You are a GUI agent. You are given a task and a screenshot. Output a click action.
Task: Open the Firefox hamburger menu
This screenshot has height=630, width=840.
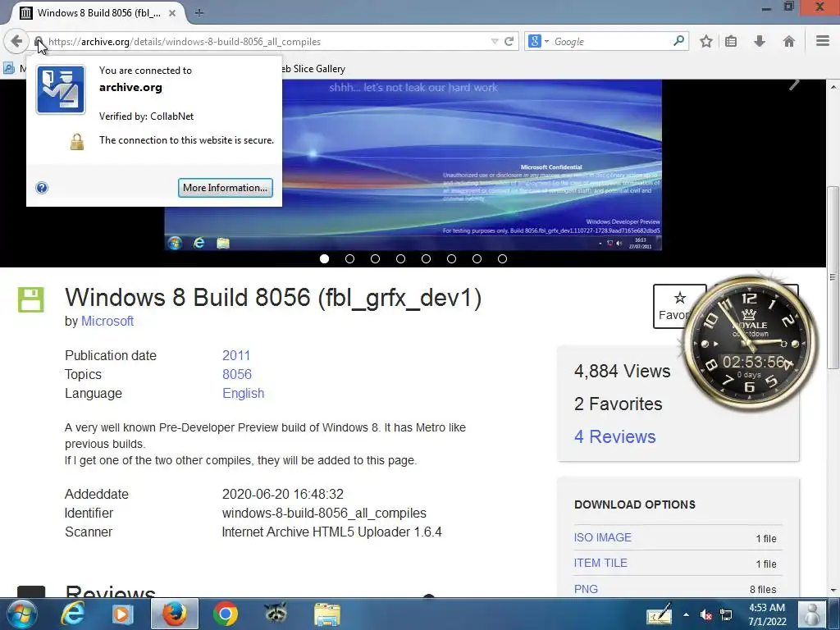pos(823,41)
